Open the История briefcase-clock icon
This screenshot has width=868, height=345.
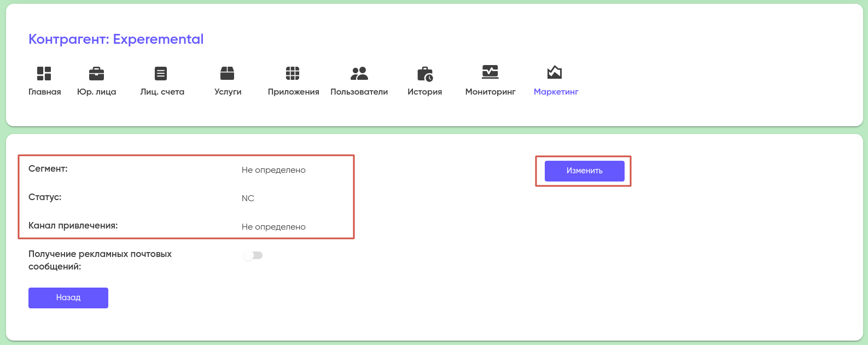tap(424, 73)
